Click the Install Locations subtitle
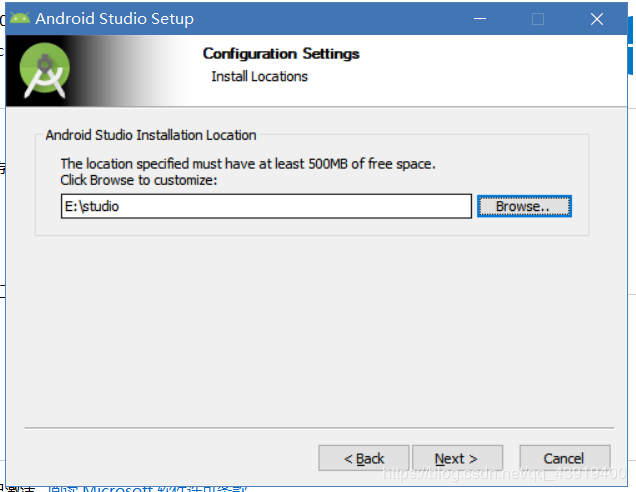 pos(259,77)
